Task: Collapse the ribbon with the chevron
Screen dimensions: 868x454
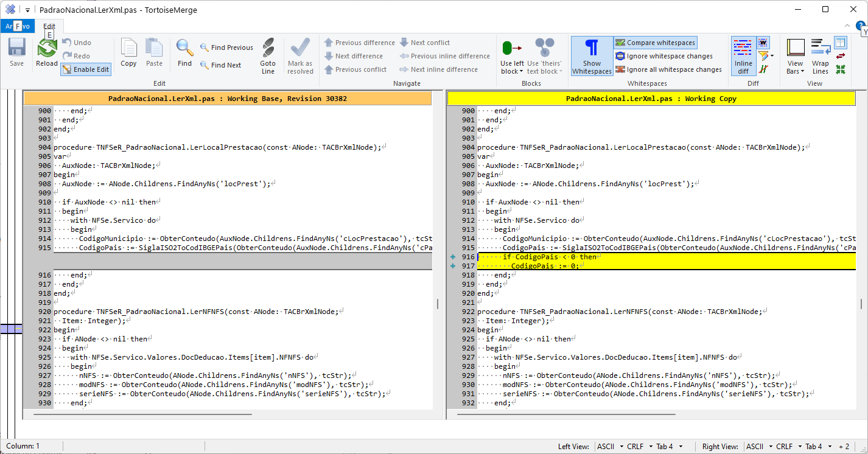Action: 847,26
